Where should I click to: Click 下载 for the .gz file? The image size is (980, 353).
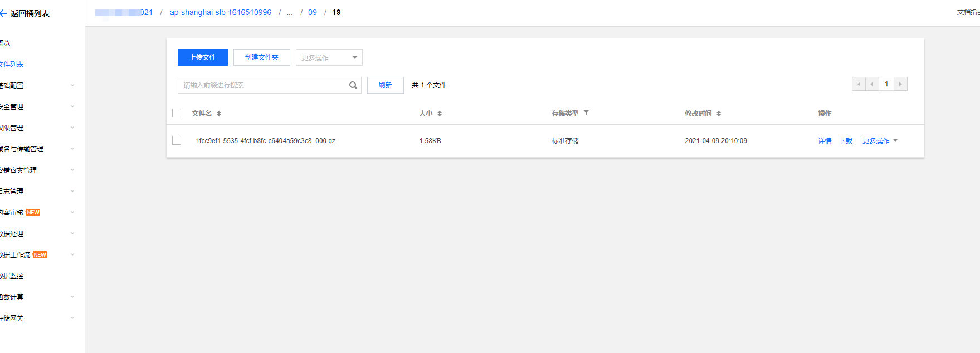point(846,141)
